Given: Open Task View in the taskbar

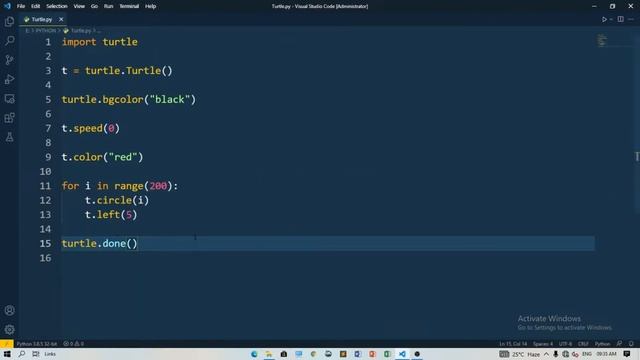Looking at the screenshot, I should pos(36,354).
